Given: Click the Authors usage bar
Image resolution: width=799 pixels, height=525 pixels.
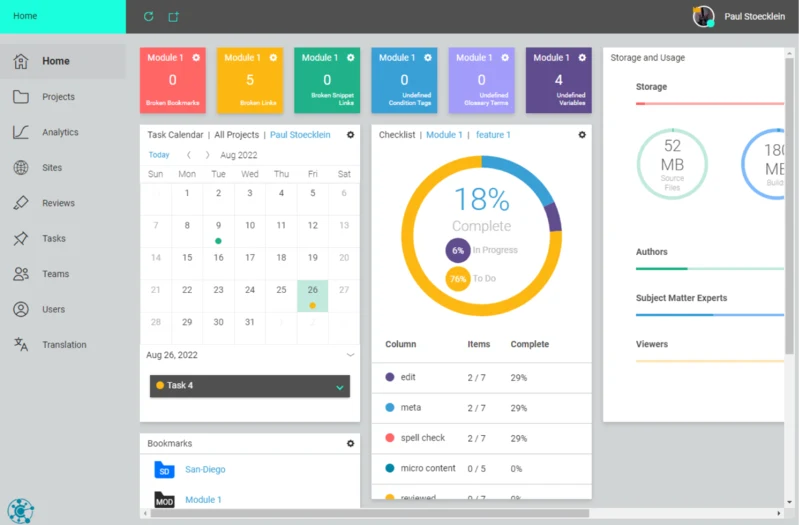Looking at the screenshot, I should 709,269.
